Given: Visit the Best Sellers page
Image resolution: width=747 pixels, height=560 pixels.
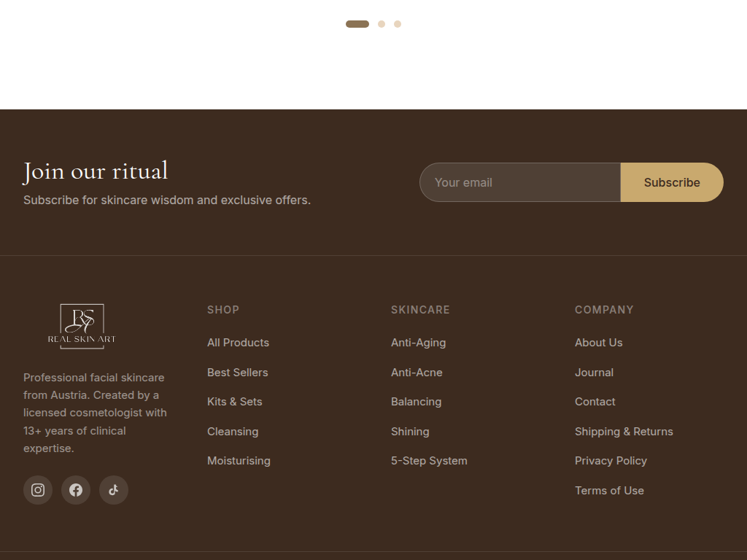Looking at the screenshot, I should click(237, 373).
